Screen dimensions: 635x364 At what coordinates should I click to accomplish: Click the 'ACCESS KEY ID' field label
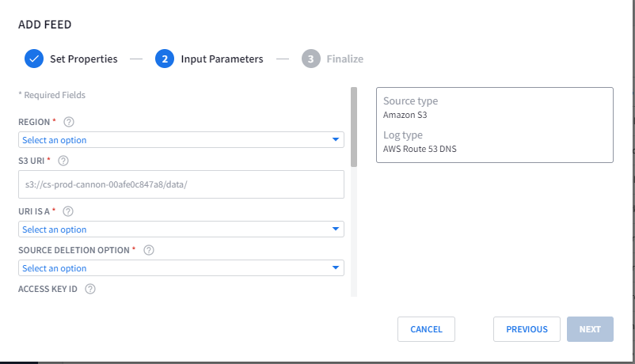click(48, 289)
